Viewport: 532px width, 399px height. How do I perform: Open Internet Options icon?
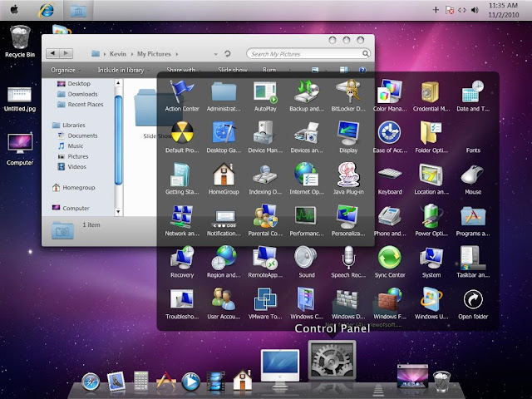coord(307,175)
